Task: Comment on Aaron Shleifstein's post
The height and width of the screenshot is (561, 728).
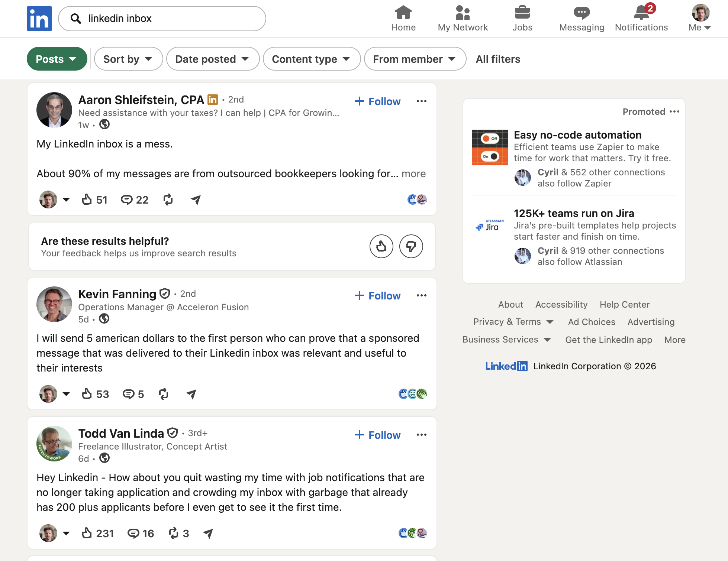Action: 135,200
